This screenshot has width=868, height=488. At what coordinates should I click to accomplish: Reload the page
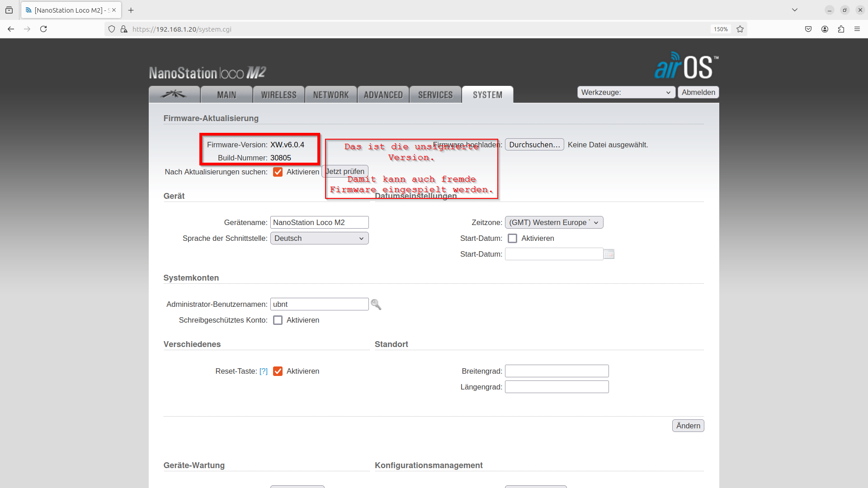[x=43, y=29]
